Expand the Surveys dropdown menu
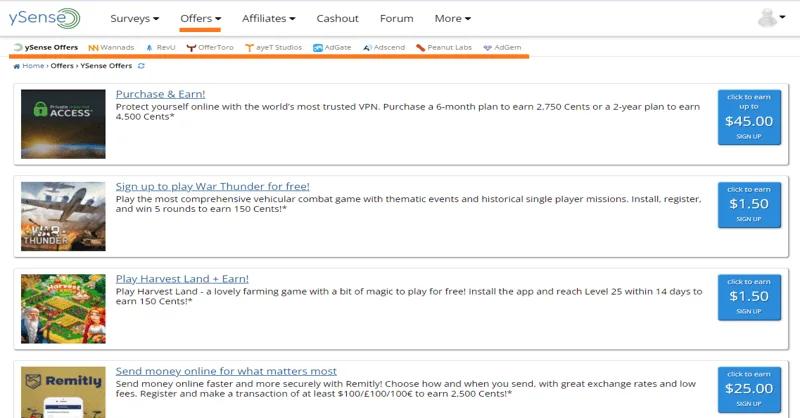This screenshot has width=800, height=418. click(134, 18)
